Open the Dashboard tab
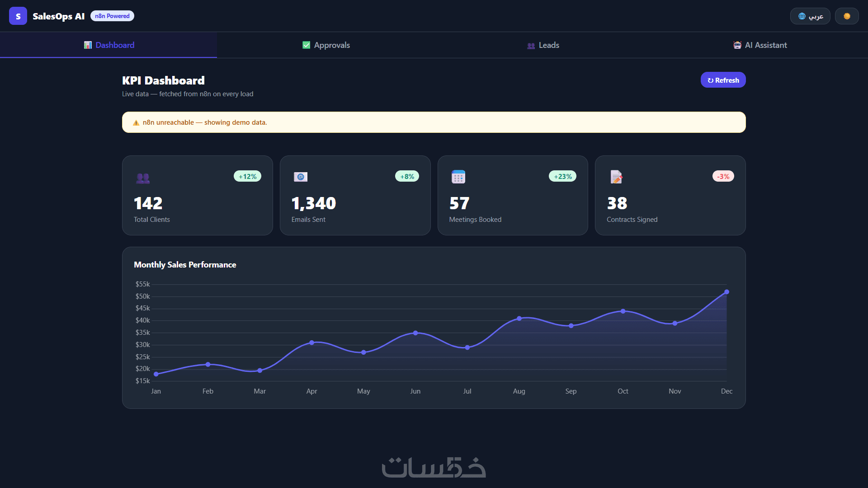The image size is (868, 488). point(109,45)
